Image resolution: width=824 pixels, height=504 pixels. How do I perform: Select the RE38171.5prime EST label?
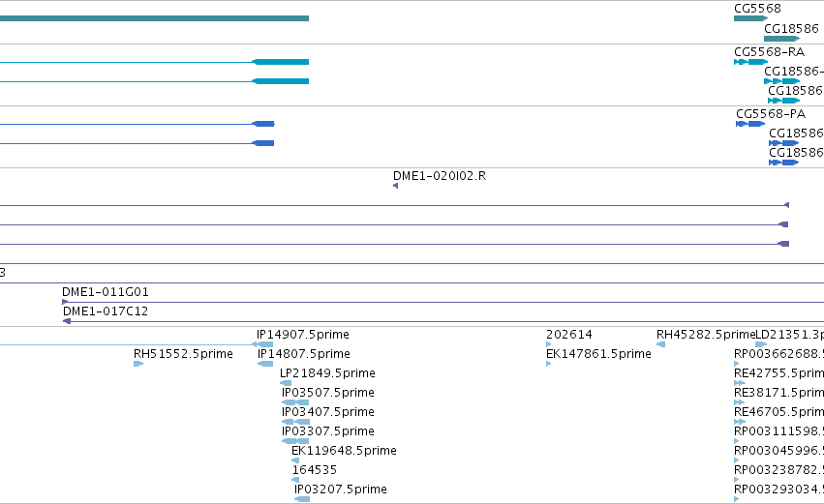(778, 393)
